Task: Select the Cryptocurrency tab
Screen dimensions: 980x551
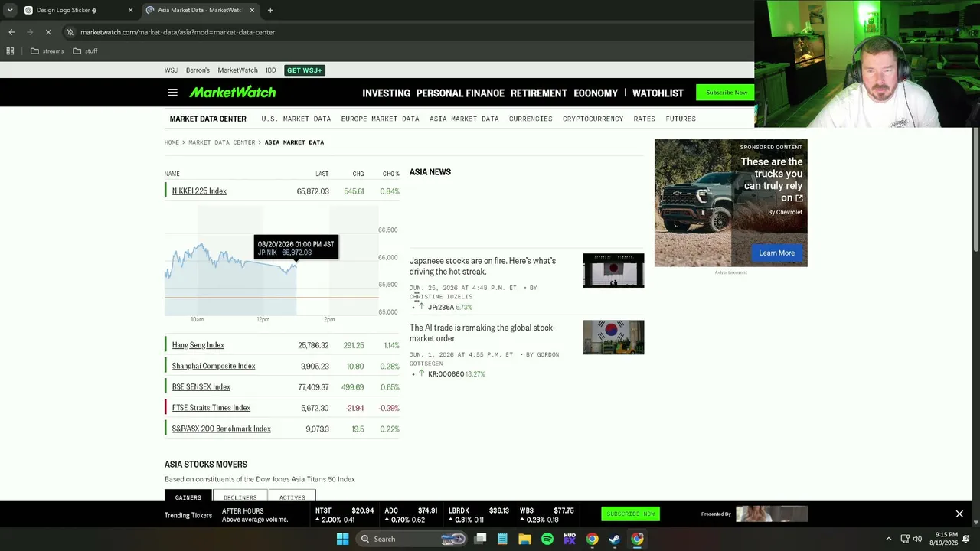Action: (x=593, y=119)
